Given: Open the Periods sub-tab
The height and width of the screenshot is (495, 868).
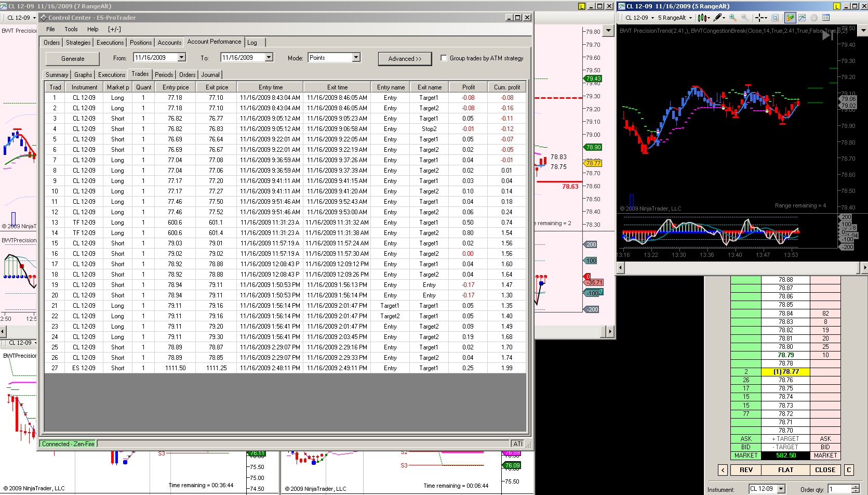Looking at the screenshot, I should click(164, 75).
